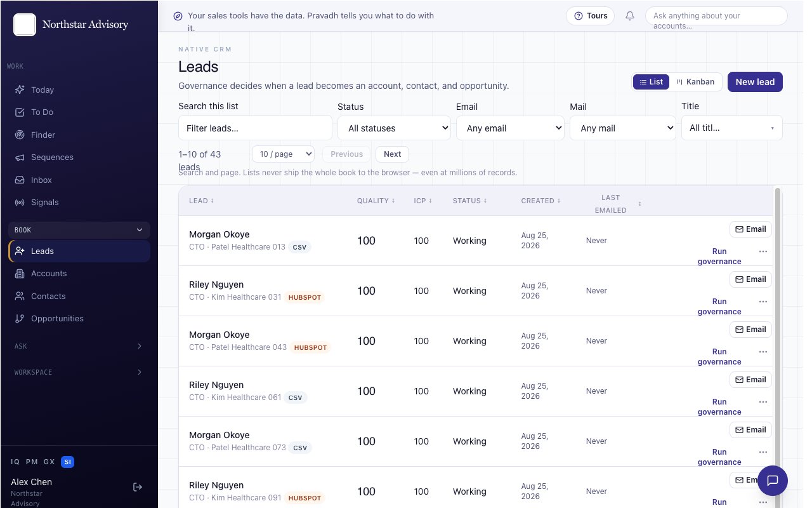Open the Inbox page
This screenshot has height=508, width=812.
[79, 180]
